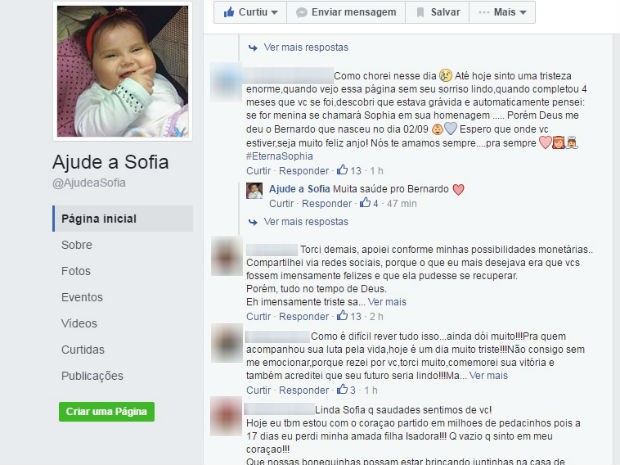Click the reply arrow icon above first comment
Image resolution: width=620 pixels, height=465 pixels.
click(253, 48)
